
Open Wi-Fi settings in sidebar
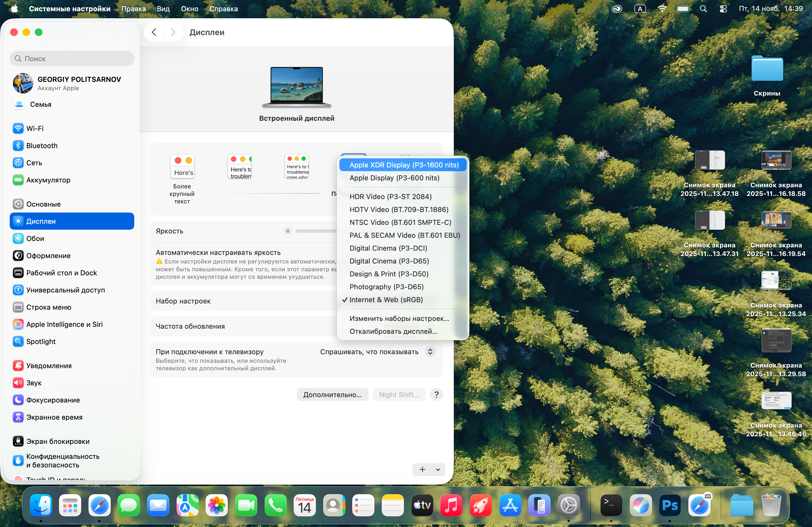tap(35, 129)
